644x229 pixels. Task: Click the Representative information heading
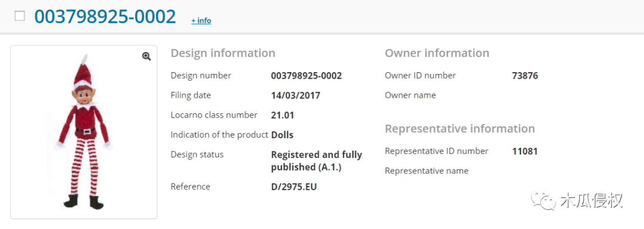tap(460, 128)
